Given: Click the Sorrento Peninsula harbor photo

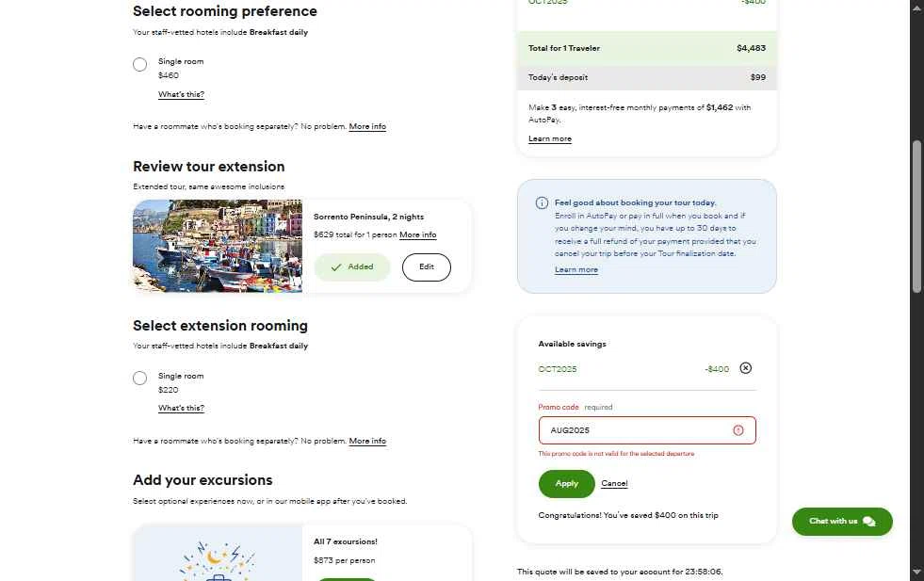Looking at the screenshot, I should coord(218,246).
